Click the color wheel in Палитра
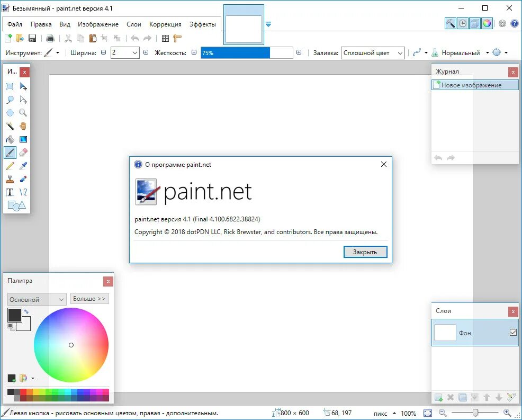Image resolution: width=522 pixels, height=420 pixels. pos(71,345)
